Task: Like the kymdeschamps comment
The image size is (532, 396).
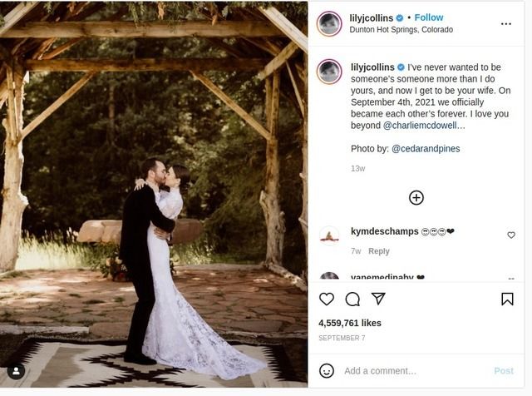Action: [511, 235]
